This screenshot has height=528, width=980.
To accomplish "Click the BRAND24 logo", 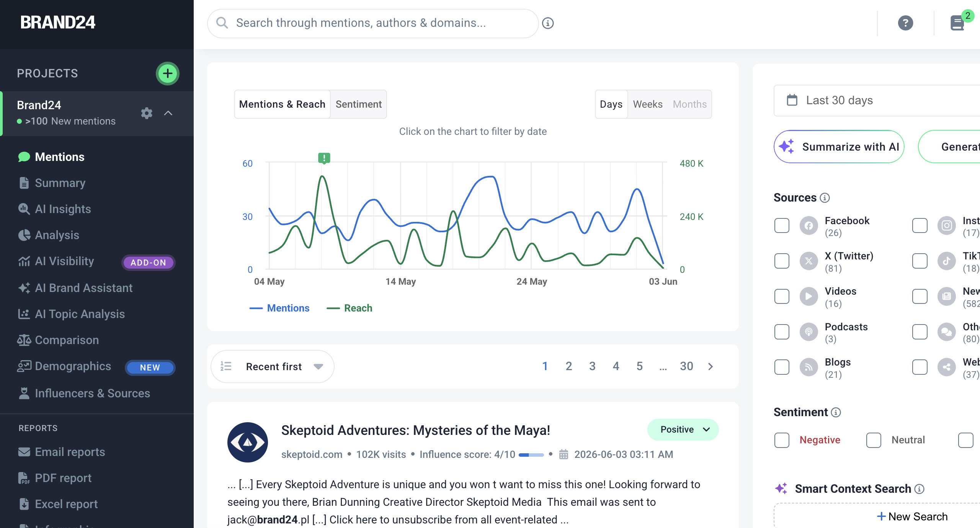I will (57, 22).
